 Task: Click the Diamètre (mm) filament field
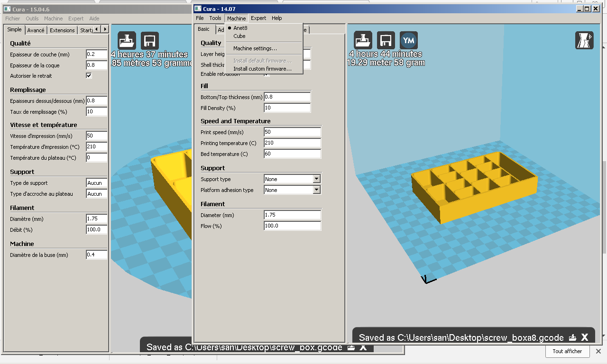pyautogui.click(x=97, y=218)
